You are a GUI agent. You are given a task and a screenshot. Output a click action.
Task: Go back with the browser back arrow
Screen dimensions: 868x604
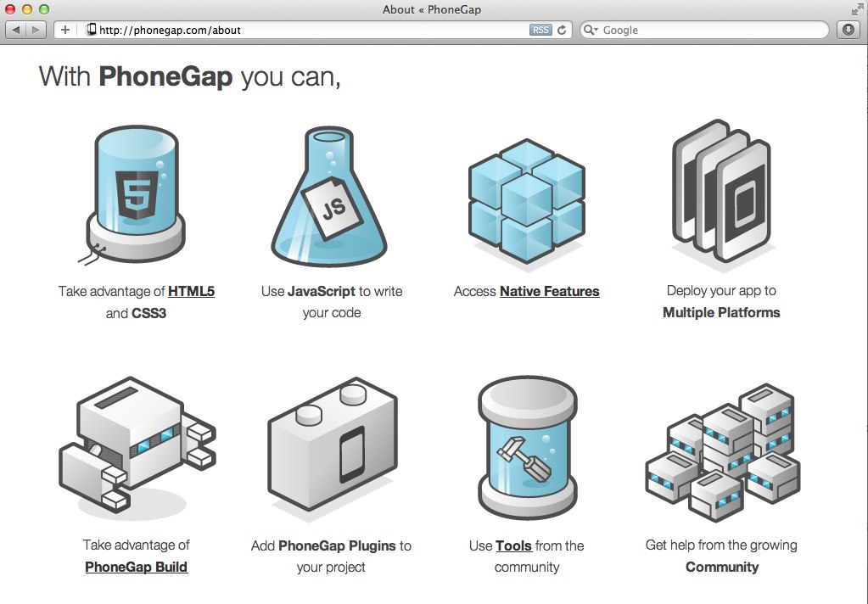[x=16, y=30]
